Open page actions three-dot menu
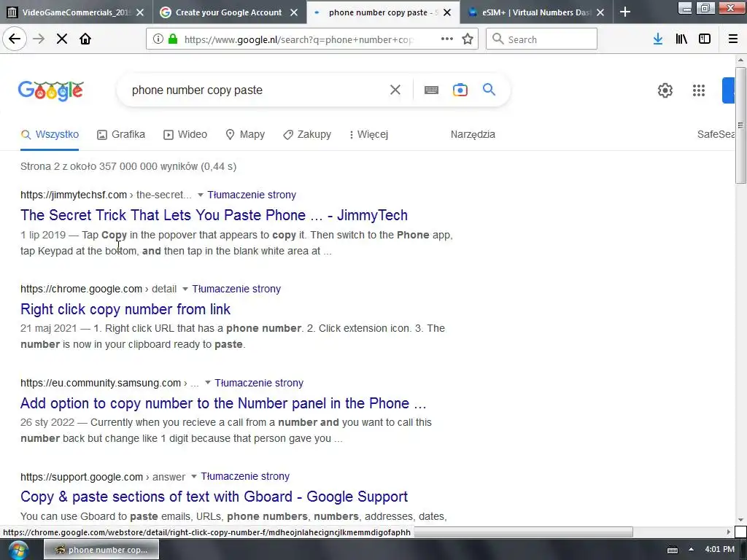Viewport: 747px width, 560px height. pyautogui.click(x=447, y=39)
